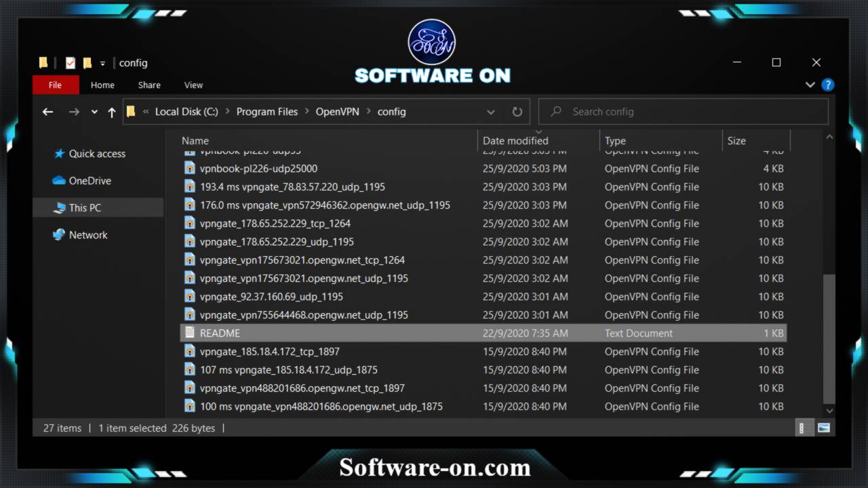Click Local Disk (C:) in address breadcrumb
Image resolution: width=868 pixels, height=488 pixels.
pyautogui.click(x=186, y=112)
